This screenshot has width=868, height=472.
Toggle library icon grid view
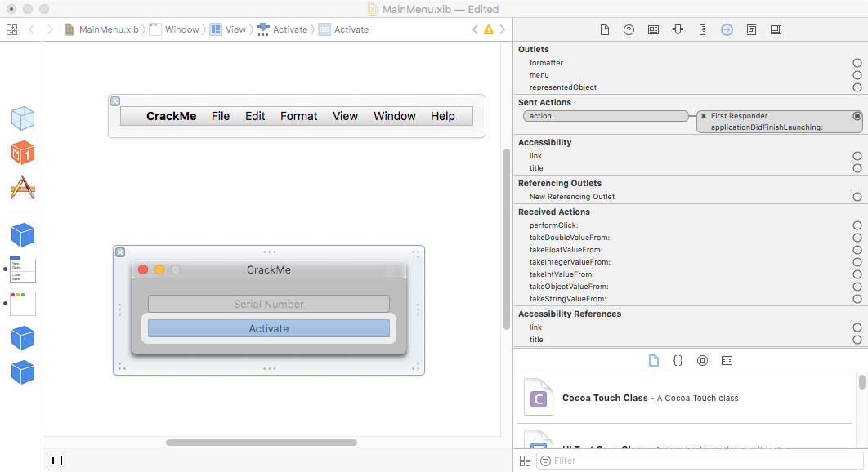526,461
